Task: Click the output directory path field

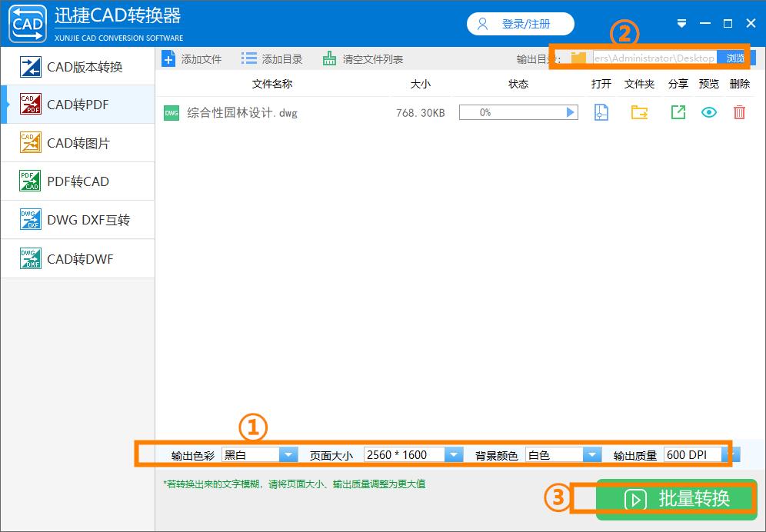Action: [654, 57]
